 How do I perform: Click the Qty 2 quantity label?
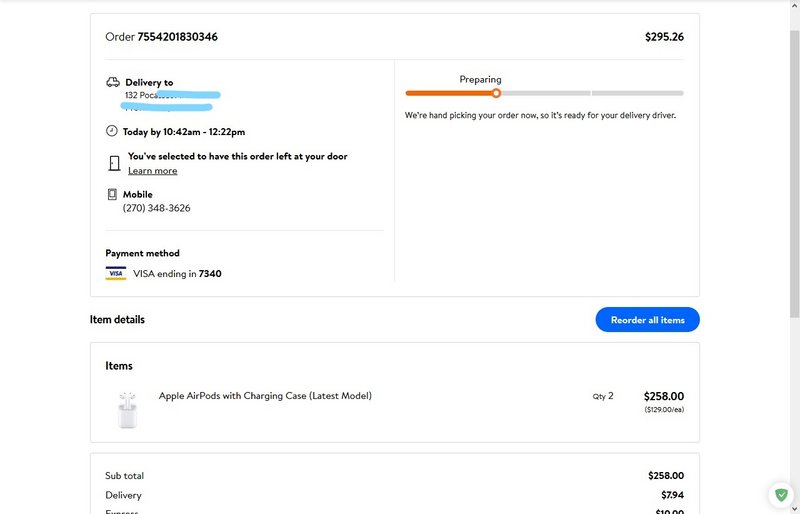pos(603,396)
